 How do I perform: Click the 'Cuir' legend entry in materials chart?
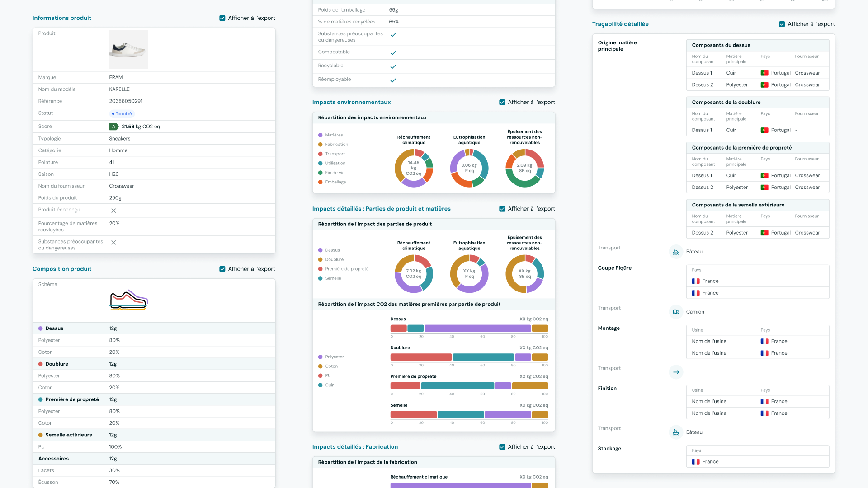click(326, 385)
